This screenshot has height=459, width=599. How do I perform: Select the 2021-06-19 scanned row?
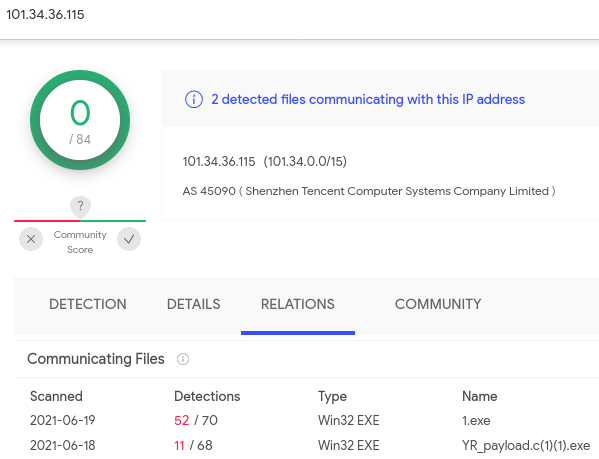[x=306, y=420]
